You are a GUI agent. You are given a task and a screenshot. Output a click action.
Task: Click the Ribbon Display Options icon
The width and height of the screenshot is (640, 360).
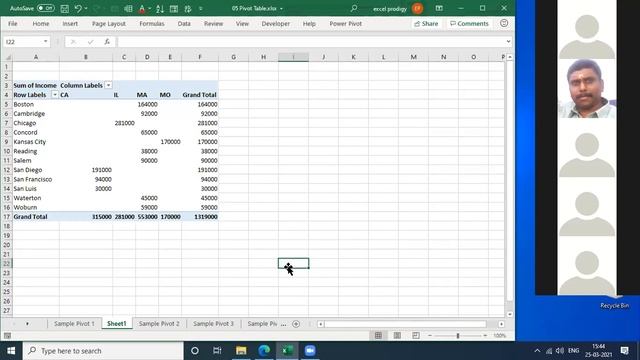[439, 8]
